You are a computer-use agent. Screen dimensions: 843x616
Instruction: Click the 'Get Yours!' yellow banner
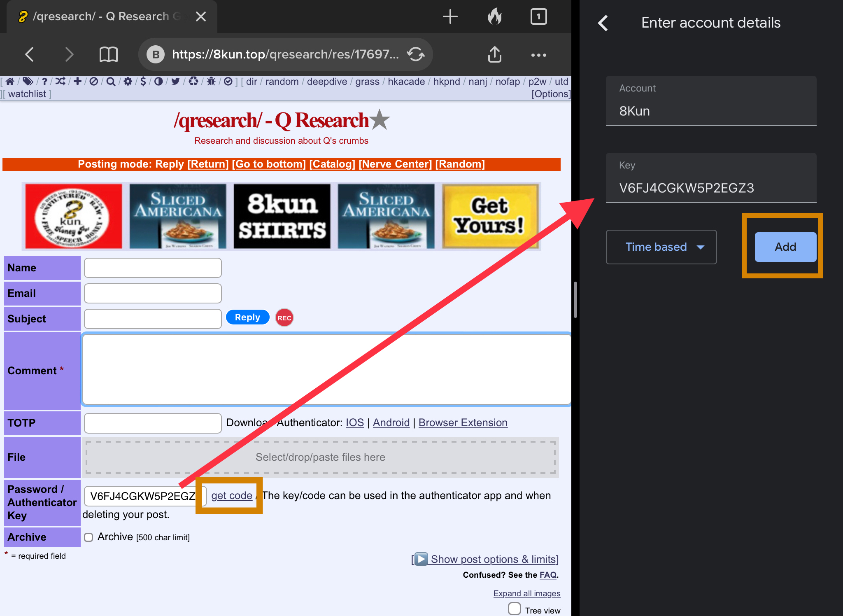pyautogui.click(x=490, y=216)
